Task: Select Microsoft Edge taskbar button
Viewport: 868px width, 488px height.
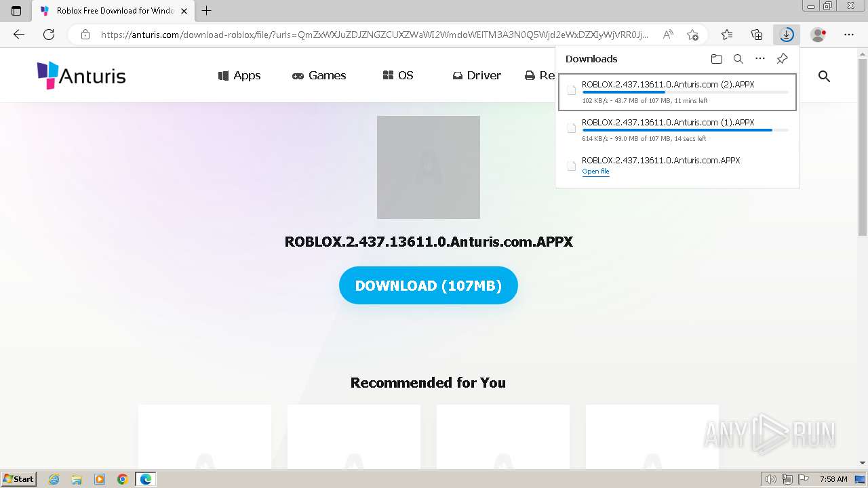Action: coord(146,479)
